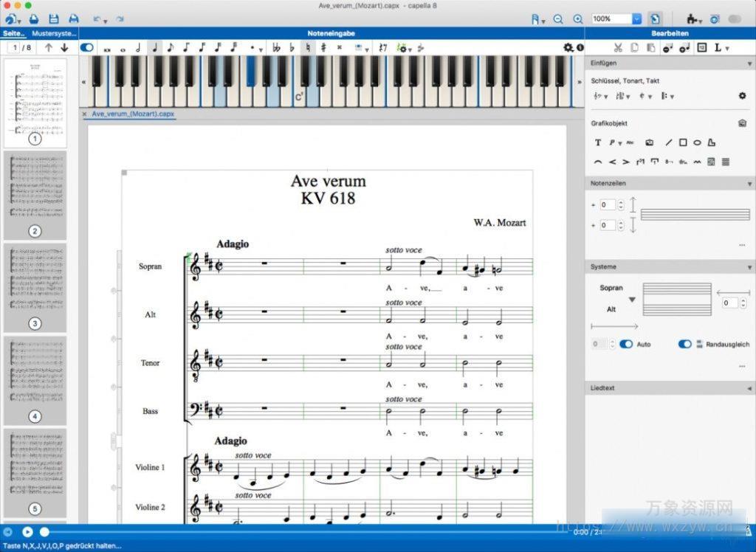Insert a natural sign

click(x=307, y=47)
